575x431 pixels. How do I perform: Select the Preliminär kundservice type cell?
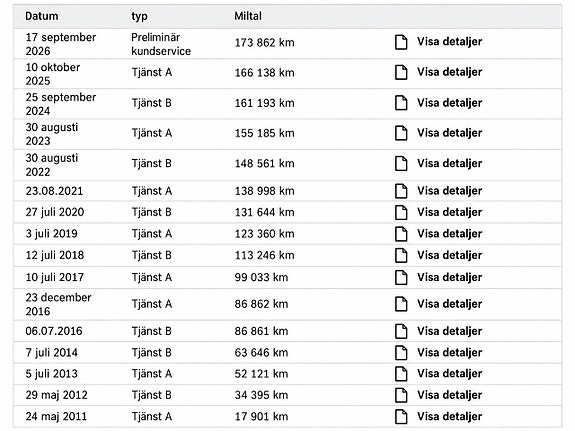161,44
